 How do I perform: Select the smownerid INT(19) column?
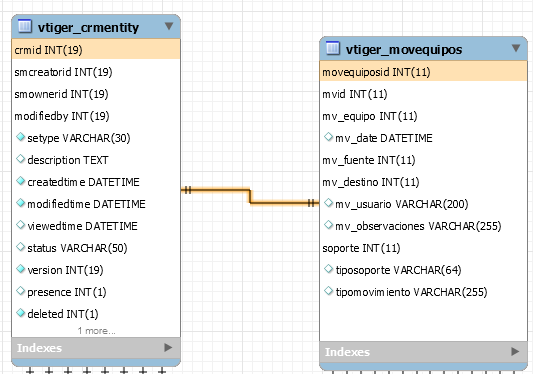click(x=96, y=94)
